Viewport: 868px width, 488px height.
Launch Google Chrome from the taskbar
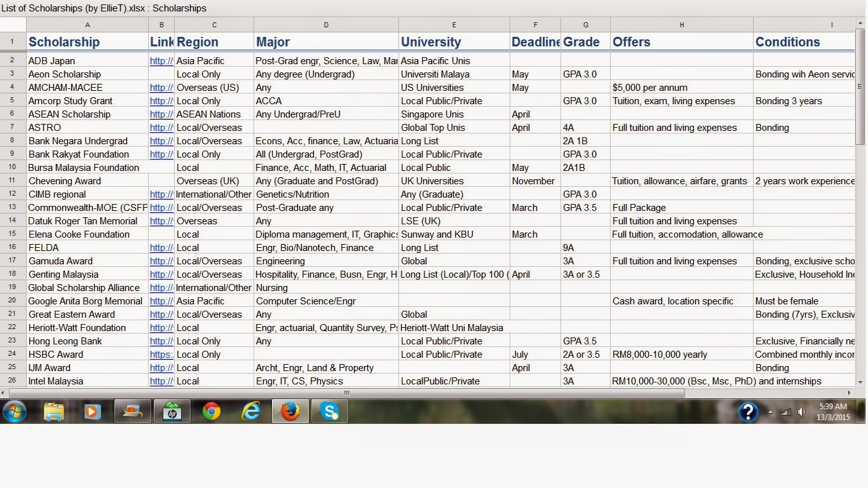click(x=211, y=412)
